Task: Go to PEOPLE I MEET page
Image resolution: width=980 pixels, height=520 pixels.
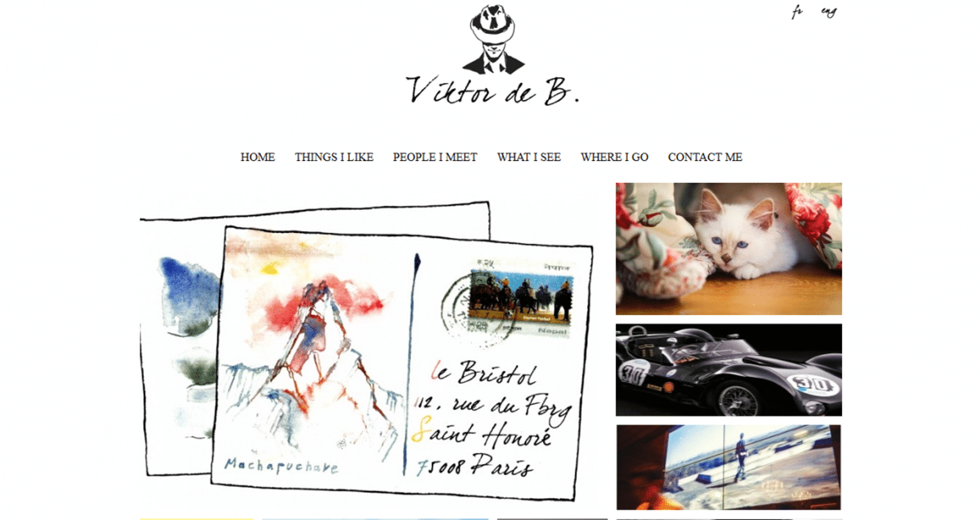Action: point(435,157)
